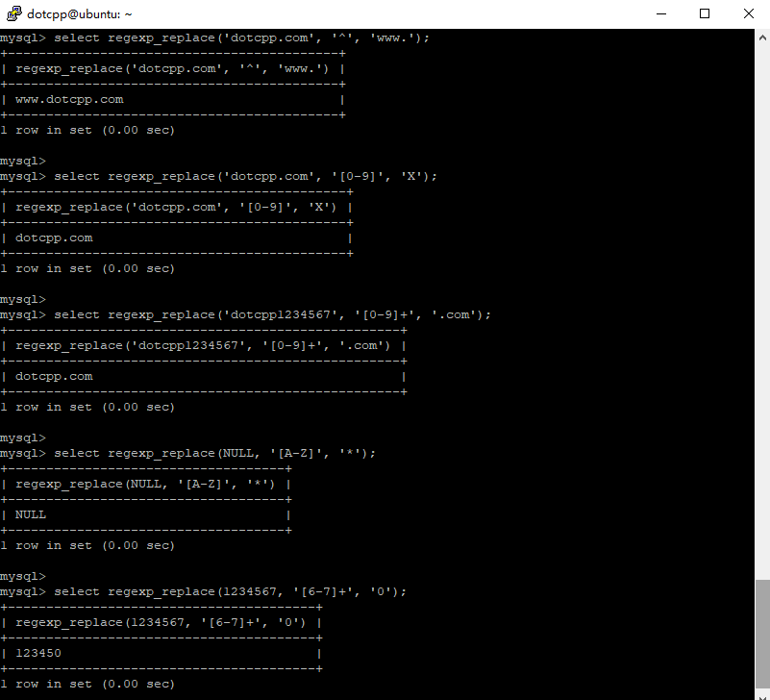Click column header with '[0-9]', 'X'
770x700 pixels.
pos(176,208)
